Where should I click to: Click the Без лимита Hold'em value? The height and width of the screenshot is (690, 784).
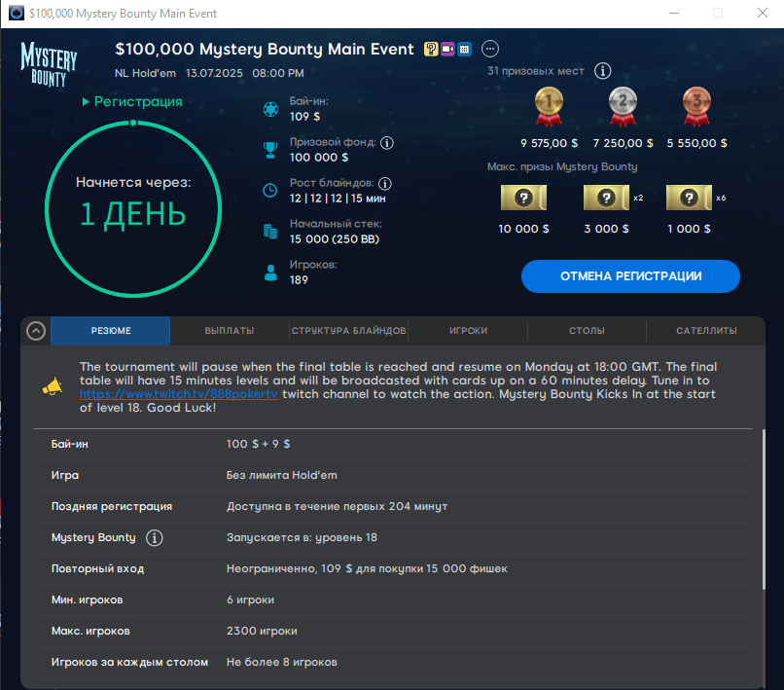pos(281,475)
